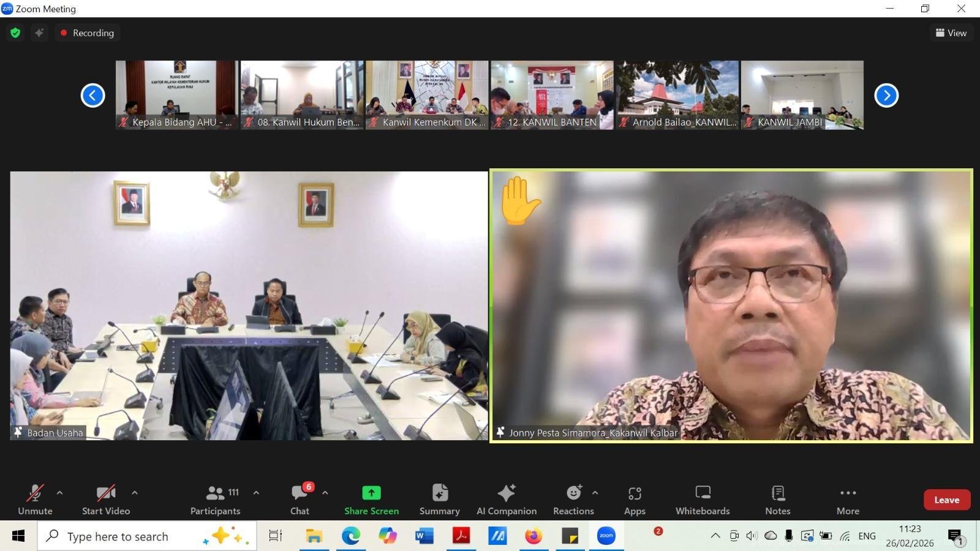Click the green encryption shield icon
980x551 pixels.
click(15, 33)
